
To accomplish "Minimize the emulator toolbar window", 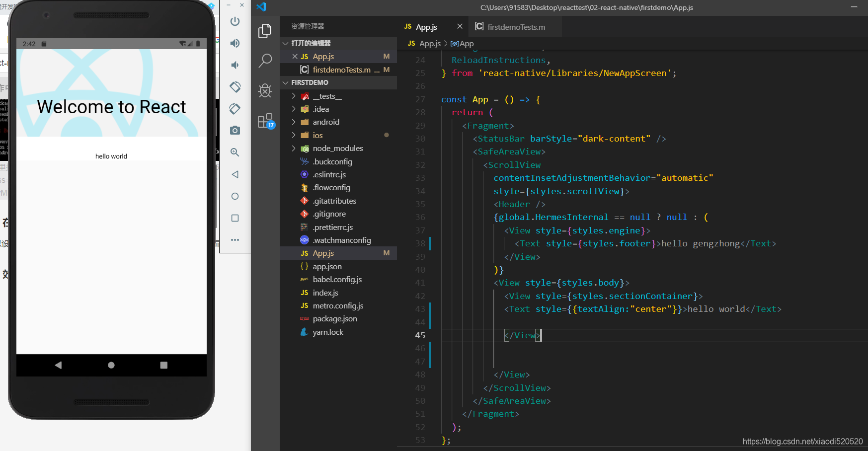I will (229, 5).
